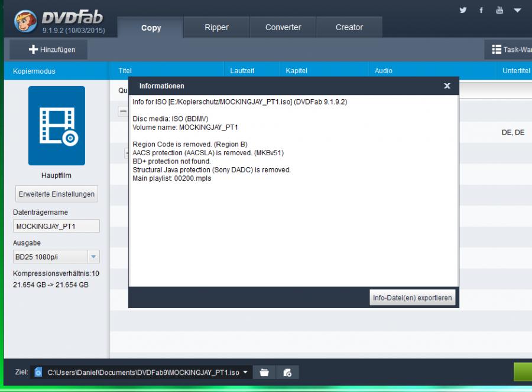
Task: Click the 'AACS protection (AACSLA) is removed' line
Action: pyautogui.click(x=208, y=153)
